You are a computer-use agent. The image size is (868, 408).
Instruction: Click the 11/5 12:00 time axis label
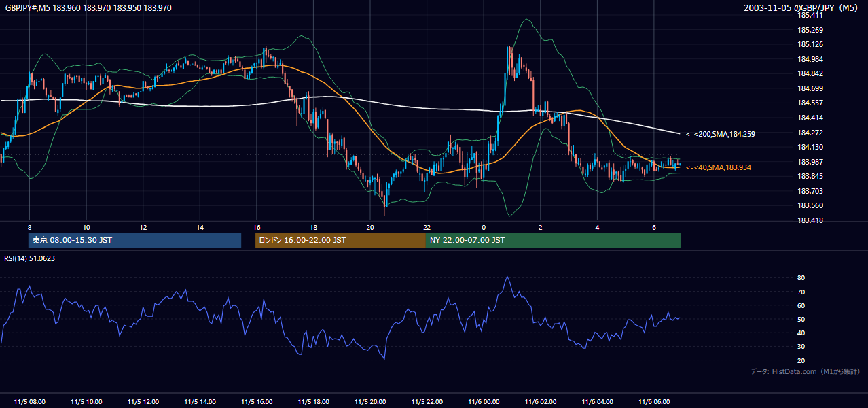143,401
